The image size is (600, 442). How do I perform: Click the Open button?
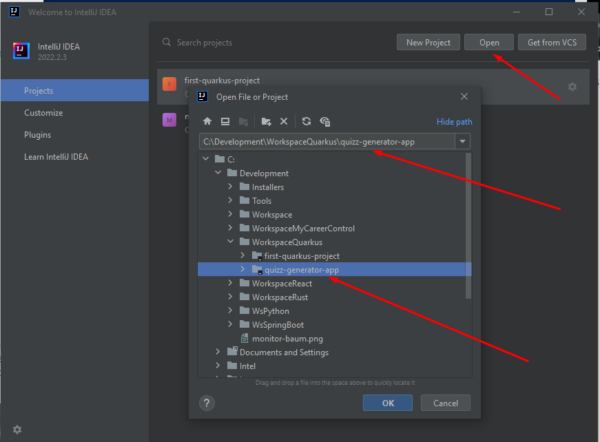[x=489, y=42]
